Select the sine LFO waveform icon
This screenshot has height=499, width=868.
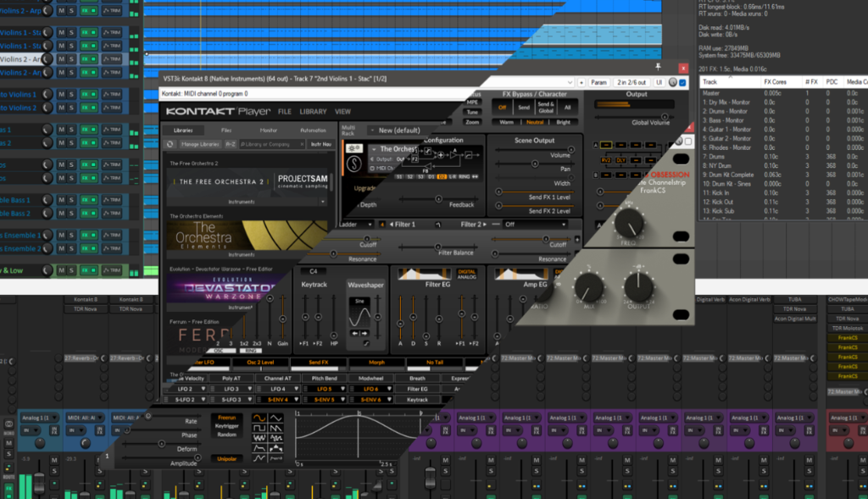(259, 419)
